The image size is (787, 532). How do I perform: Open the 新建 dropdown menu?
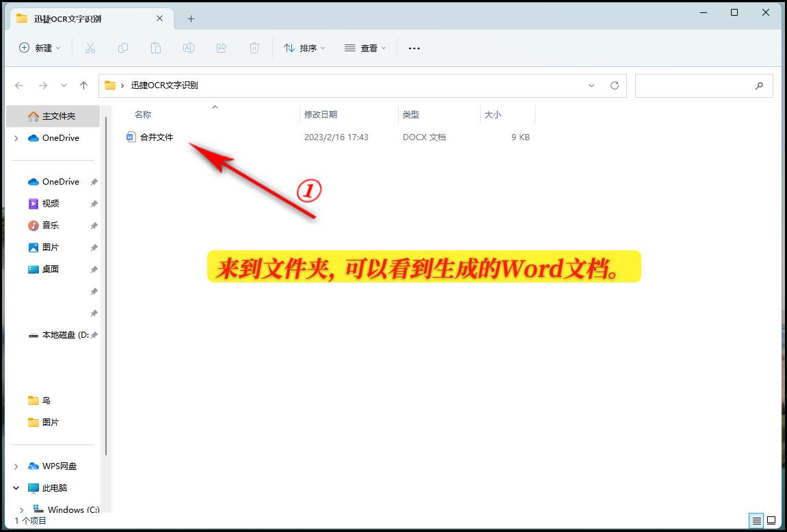tap(40, 48)
